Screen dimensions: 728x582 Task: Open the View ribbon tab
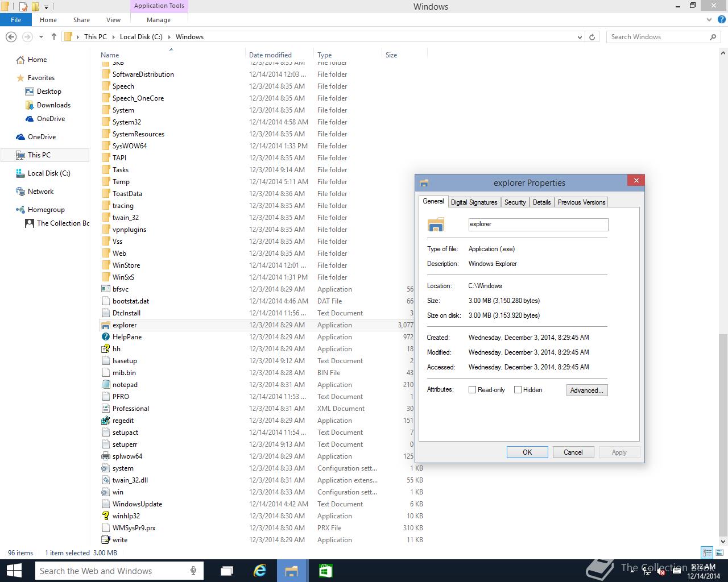(x=113, y=19)
